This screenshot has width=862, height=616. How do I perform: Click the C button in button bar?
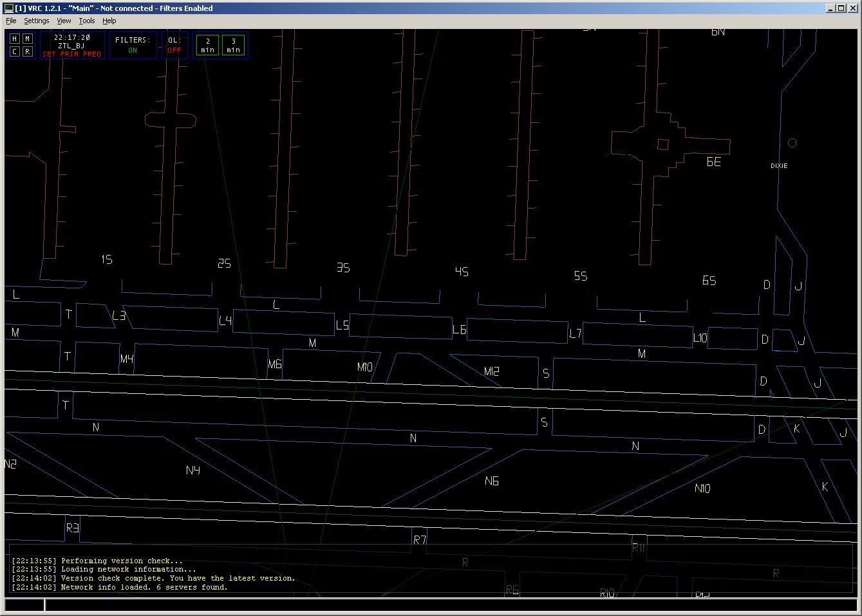(15, 51)
